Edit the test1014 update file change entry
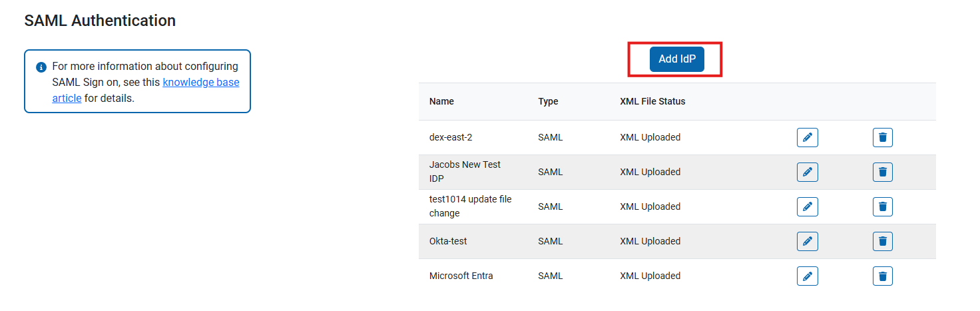The height and width of the screenshot is (311, 980). [x=807, y=207]
